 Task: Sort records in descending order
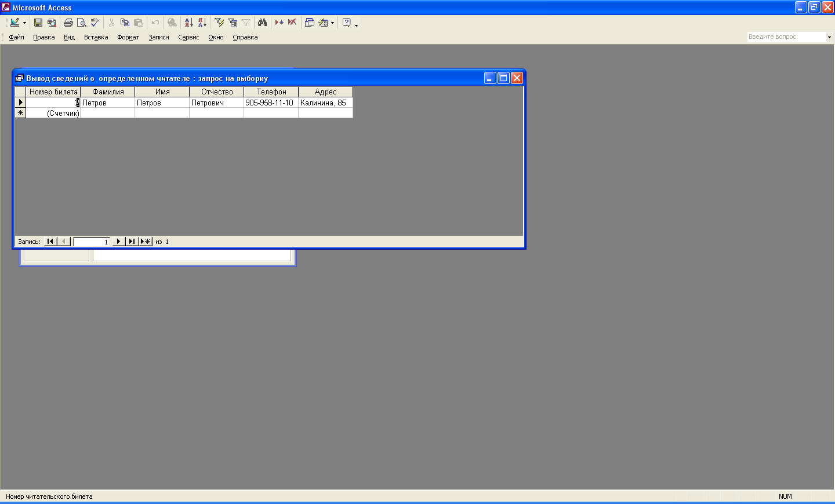(x=202, y=23)
